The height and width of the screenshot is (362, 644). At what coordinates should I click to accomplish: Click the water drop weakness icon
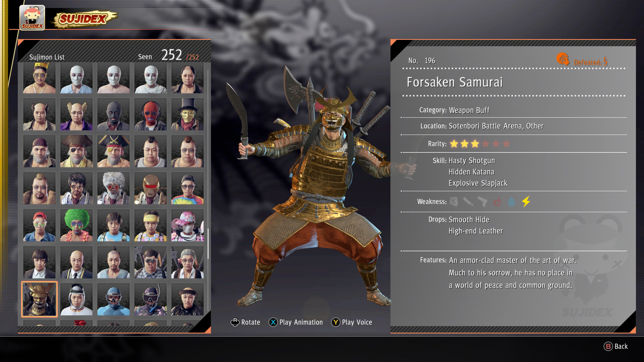512,202
